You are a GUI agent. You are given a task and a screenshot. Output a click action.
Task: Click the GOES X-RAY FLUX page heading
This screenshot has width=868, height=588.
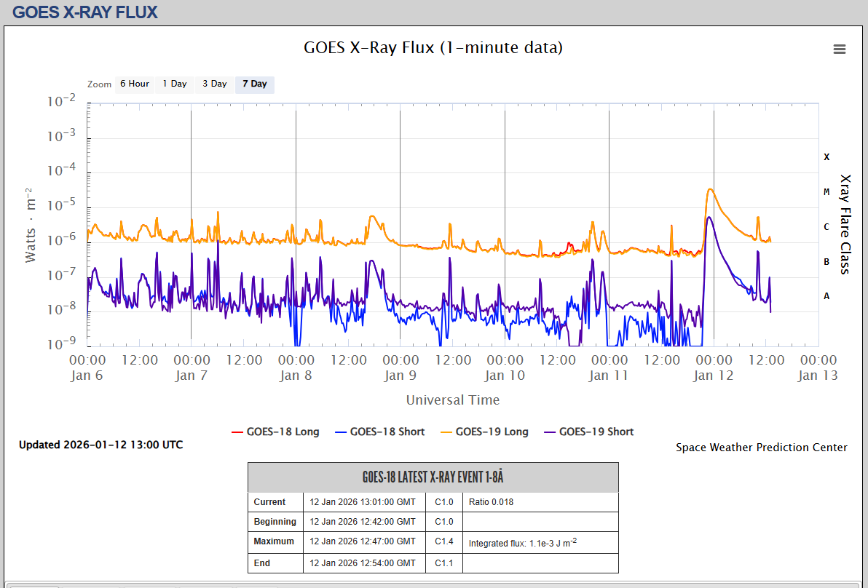pos(85,12)
